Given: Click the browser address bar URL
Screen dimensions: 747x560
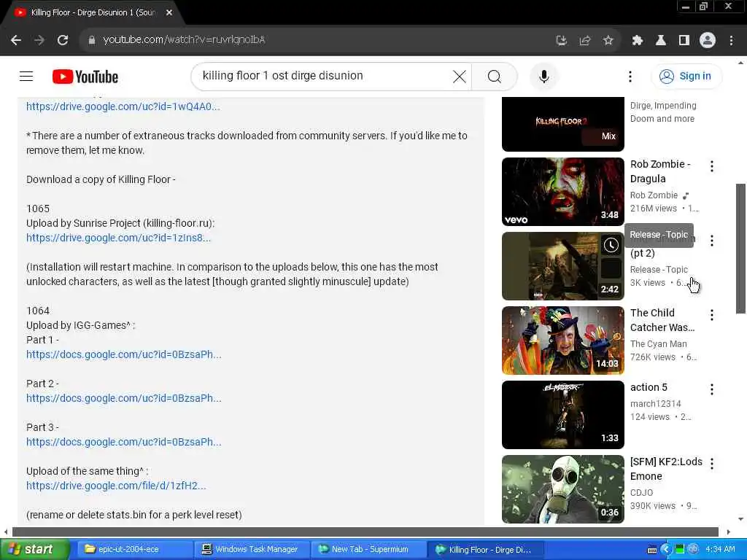Looking at the screenshot, I should tap(184, 40).
